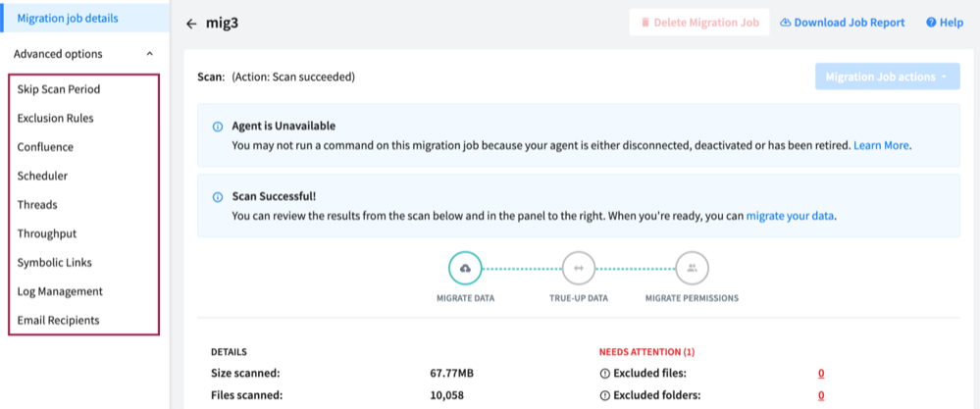Open the Migration Job actions dropdown

click(x=887, y=77)
